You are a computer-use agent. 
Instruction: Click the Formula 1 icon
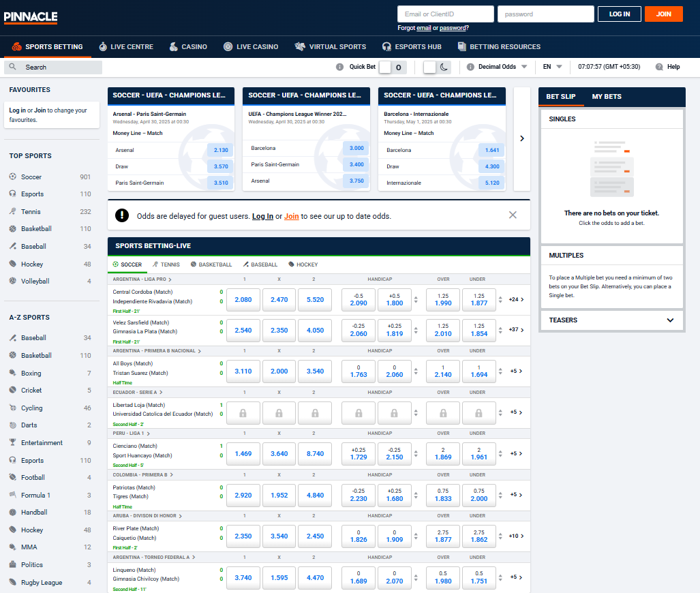13,495
